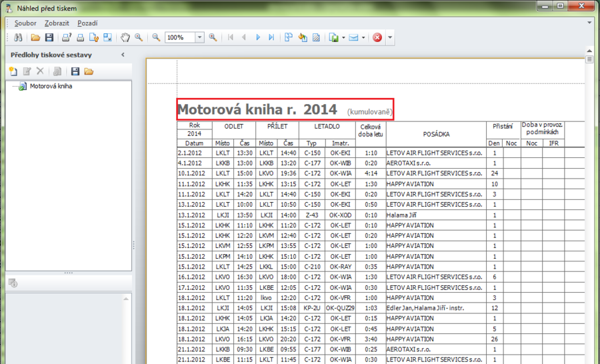Click the zoom out magnifier icon
600x364 pixels.
(x=156, y=38)
